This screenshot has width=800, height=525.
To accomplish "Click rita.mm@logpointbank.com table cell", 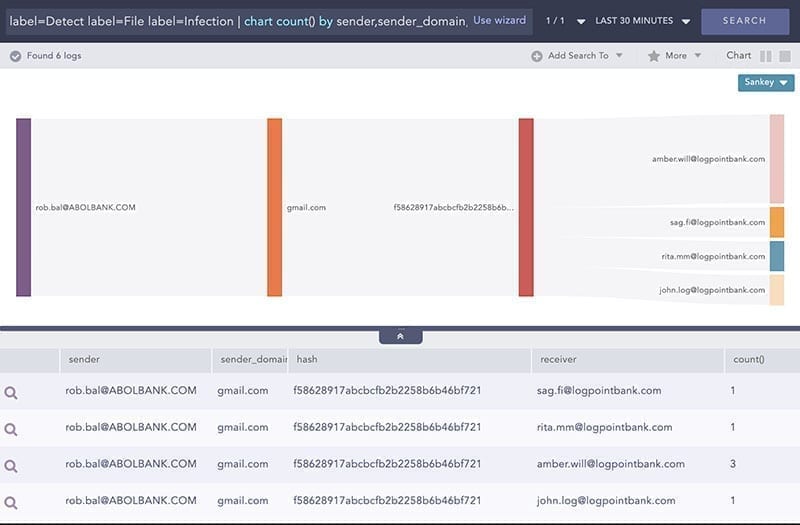I will (604, 428).
